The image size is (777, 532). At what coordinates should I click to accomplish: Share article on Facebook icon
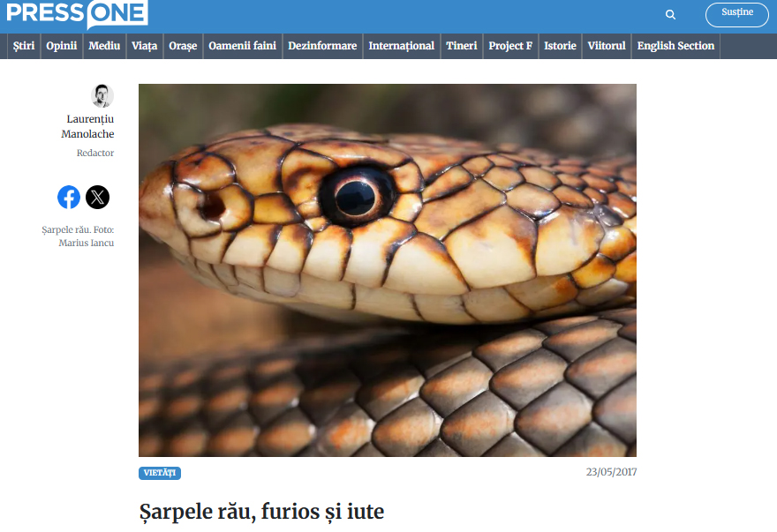pos(69,197)
